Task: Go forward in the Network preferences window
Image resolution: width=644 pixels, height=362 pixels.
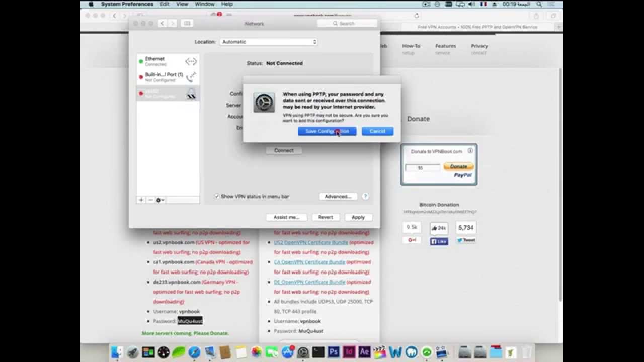Action: (172, 24)
